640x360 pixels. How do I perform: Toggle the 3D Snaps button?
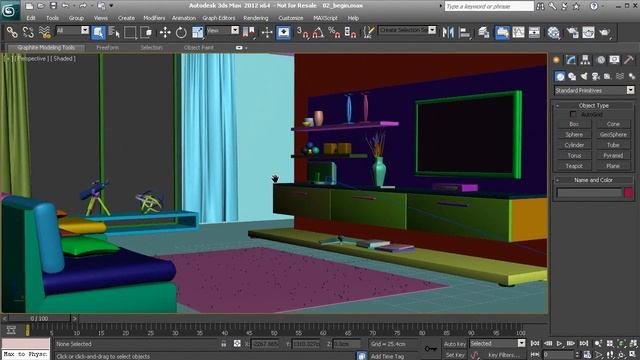click(x=302, y=32)
